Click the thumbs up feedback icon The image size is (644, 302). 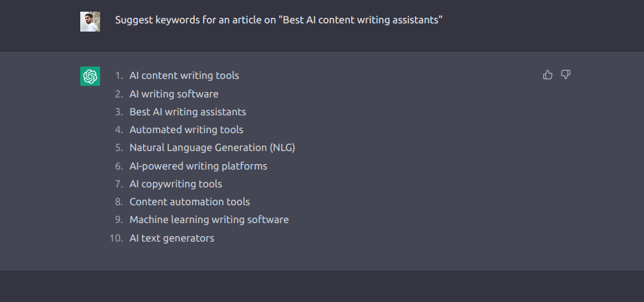pyautogui.click(x=547, y=74)
